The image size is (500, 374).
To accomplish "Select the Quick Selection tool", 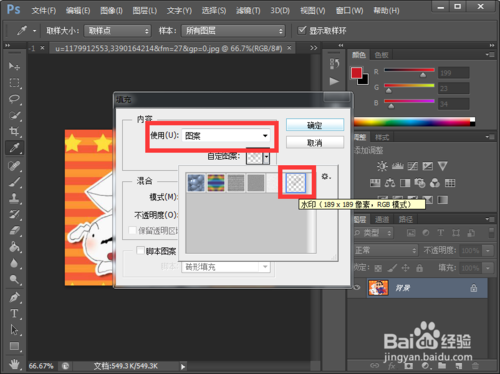I will (x=14, y=115).
